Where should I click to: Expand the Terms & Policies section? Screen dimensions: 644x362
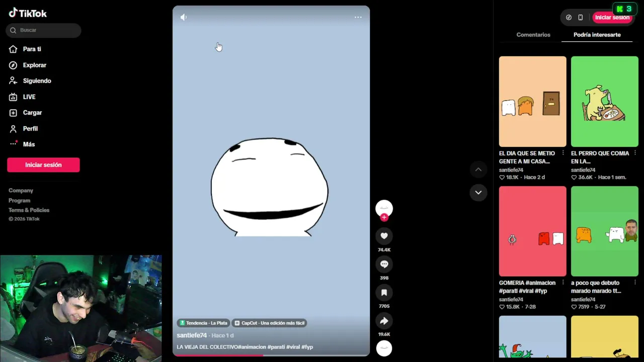29,210
